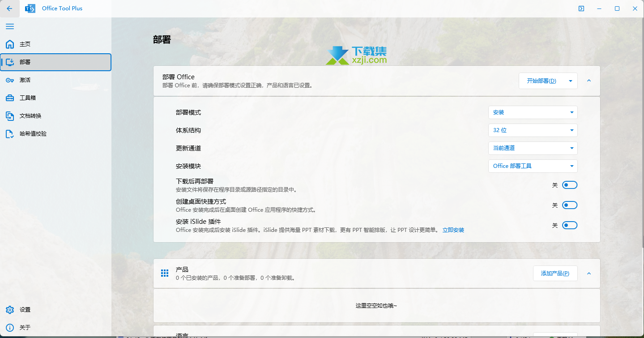Click the 开始部署(D) button
Image resolution: width=644 pixels, height=338 pixels.
point(542,81)
